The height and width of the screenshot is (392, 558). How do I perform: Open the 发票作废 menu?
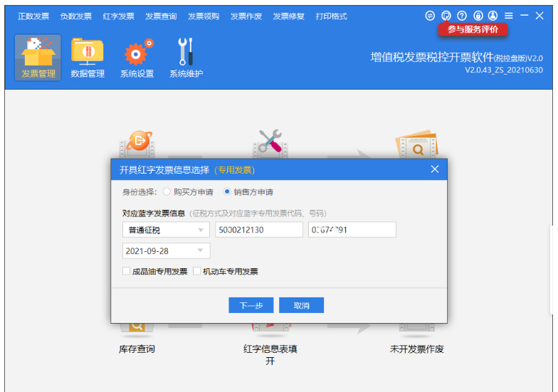pos(246,16)
